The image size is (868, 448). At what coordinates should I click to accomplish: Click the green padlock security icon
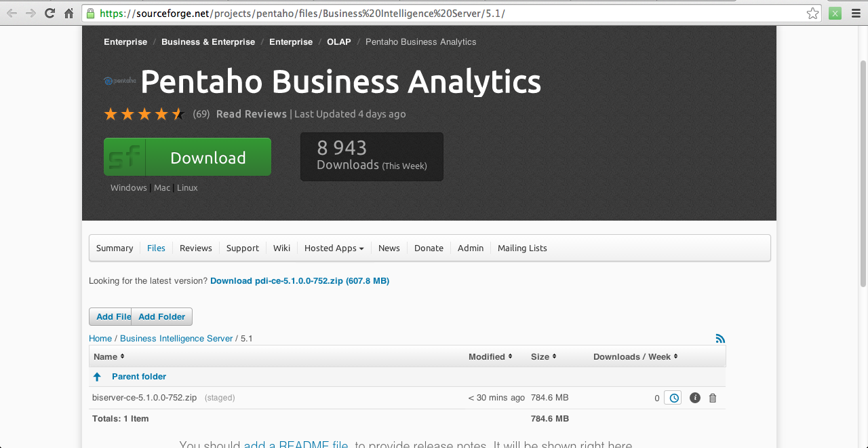pyautogui.click(x=90, y=13)
